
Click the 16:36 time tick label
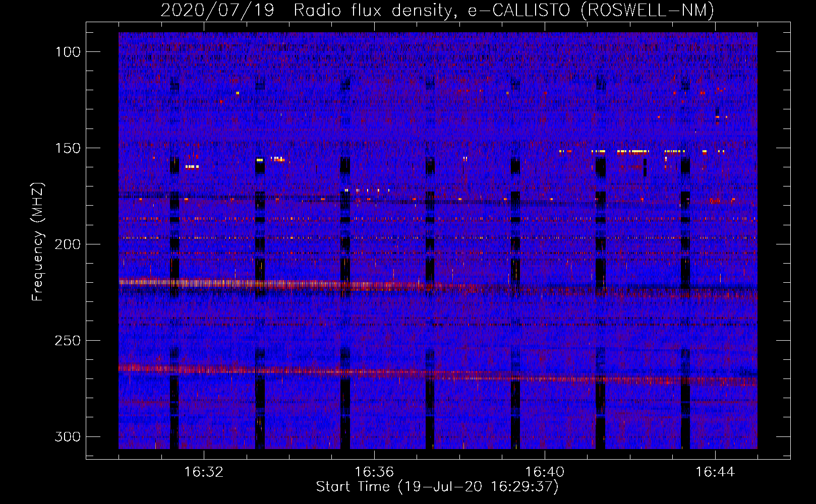pyautogui.click(x=374, y=472)
